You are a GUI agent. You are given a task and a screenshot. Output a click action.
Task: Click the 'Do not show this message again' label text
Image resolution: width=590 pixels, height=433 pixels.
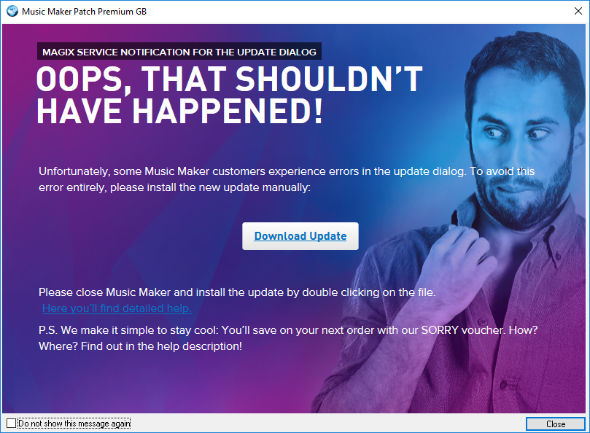click(x=75, y=424)
